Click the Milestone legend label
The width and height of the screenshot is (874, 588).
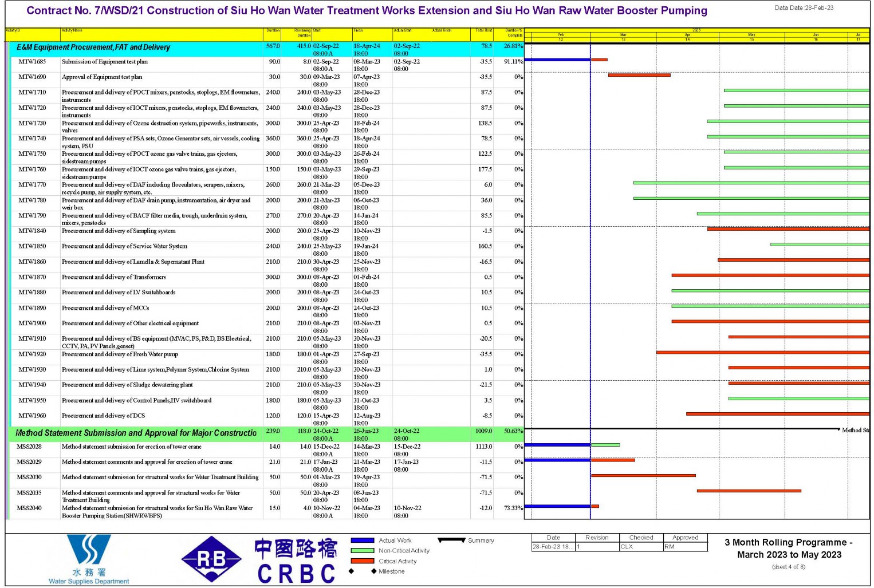[391, 571]
